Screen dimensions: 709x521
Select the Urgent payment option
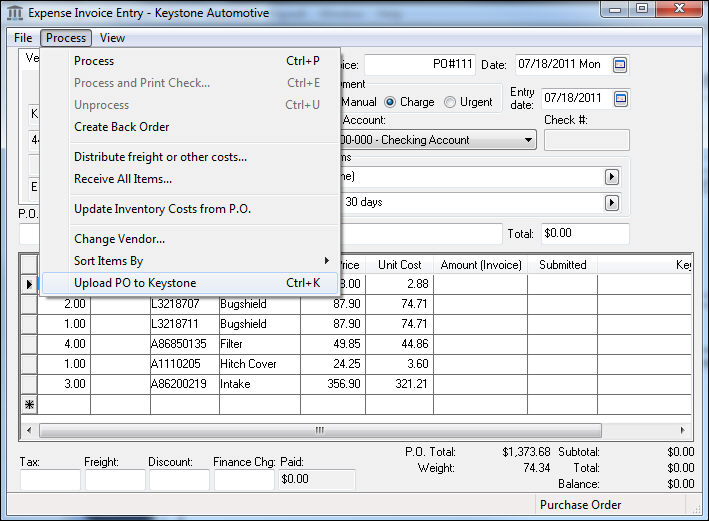click(450, 102)
